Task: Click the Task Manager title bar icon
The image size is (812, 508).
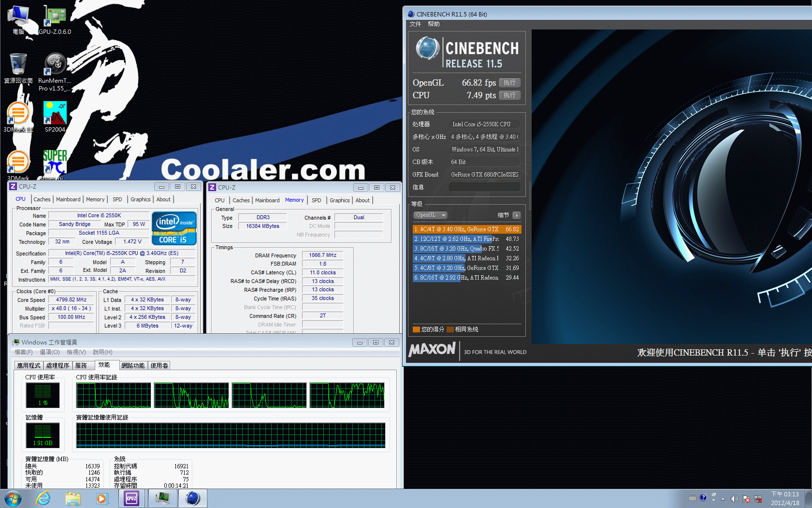Action: (x=16, y=342)
